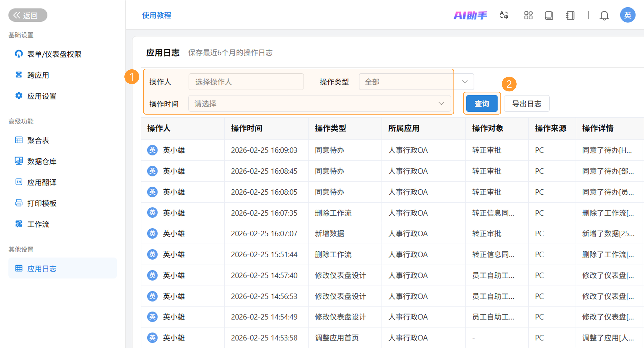Open the user avatar in top right
The height and width of the screenshot is (348, 644).
627,15
